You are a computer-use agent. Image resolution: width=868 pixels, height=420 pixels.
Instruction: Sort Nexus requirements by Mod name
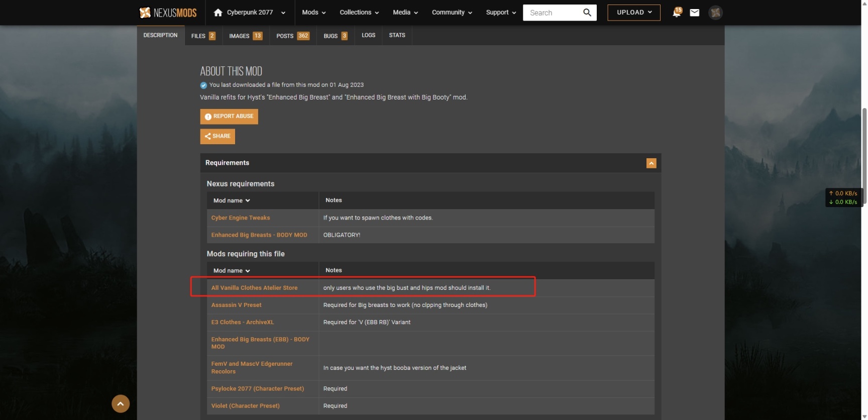click(x=232, y=200)
